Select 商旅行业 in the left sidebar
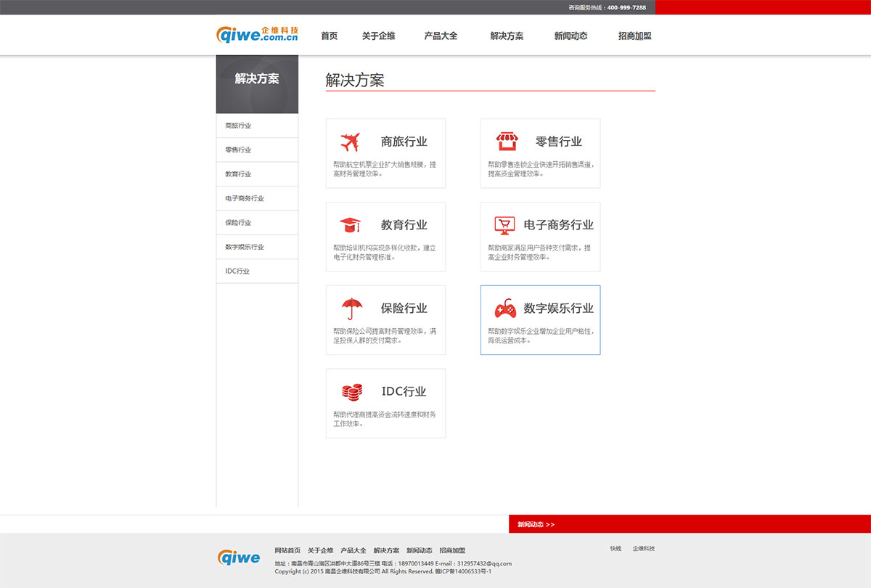 [x=238, y=126]
